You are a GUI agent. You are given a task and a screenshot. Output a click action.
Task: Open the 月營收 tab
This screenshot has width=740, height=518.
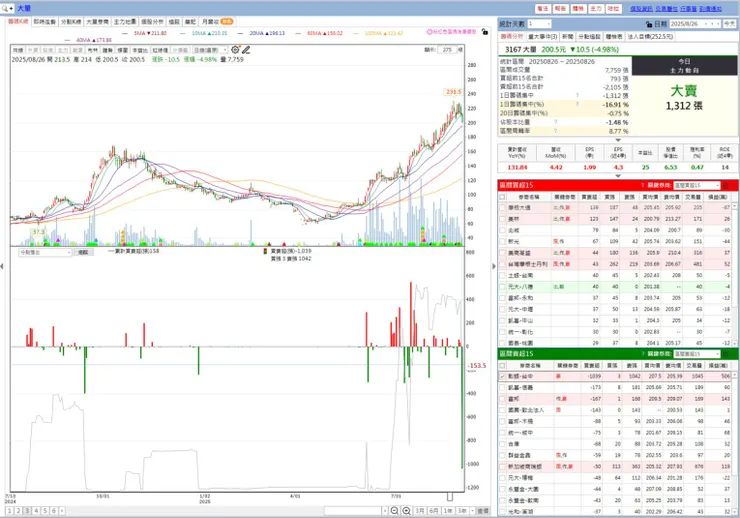(x=217, y=22)
